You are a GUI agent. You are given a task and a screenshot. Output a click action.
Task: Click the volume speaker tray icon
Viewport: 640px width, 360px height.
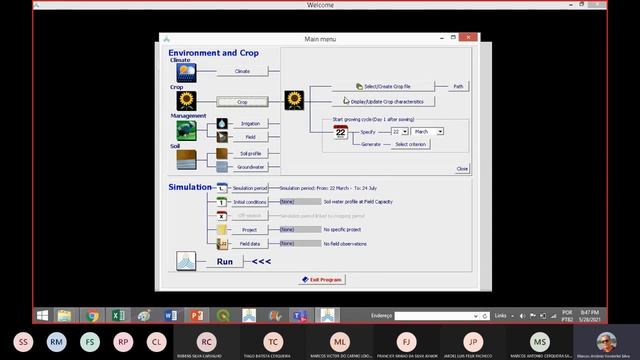[522, 316]
